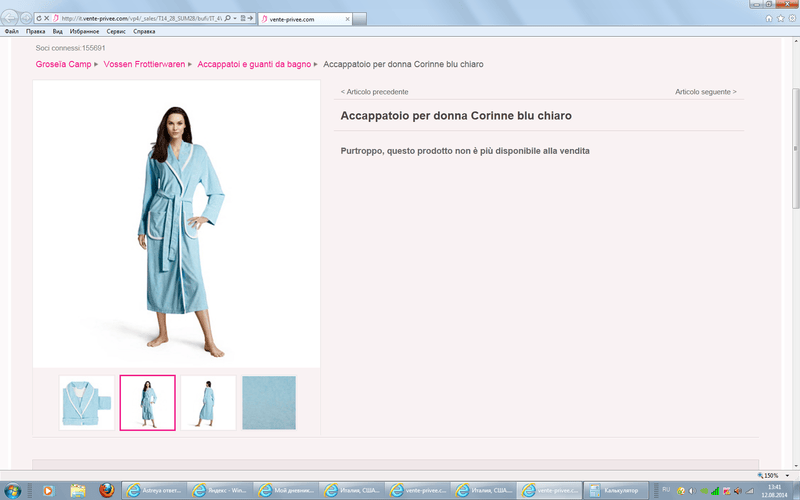Launch Firefox from the taskbar
800x500 pixels.
coord(107,490)
